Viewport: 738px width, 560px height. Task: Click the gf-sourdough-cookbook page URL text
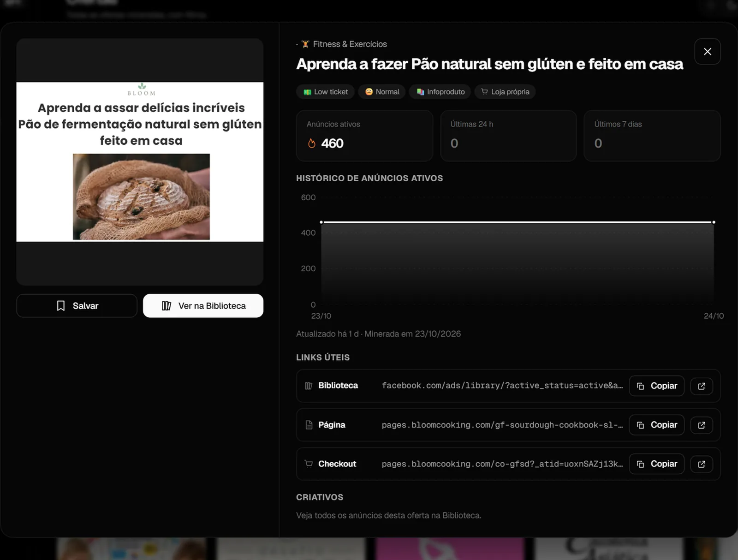click(502, 425)
